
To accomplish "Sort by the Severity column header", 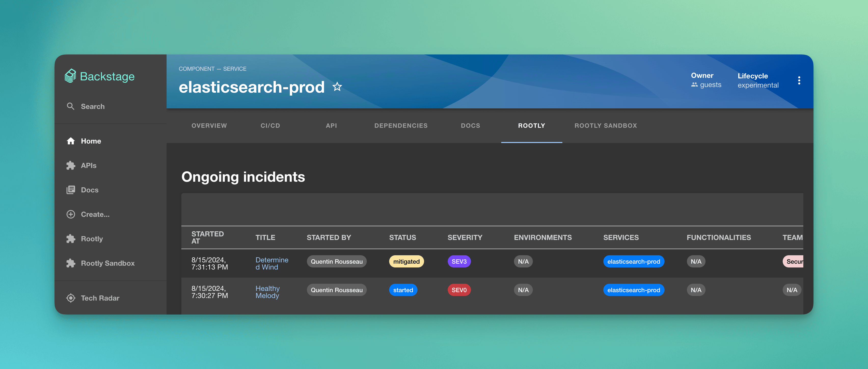I will (465, 237).
